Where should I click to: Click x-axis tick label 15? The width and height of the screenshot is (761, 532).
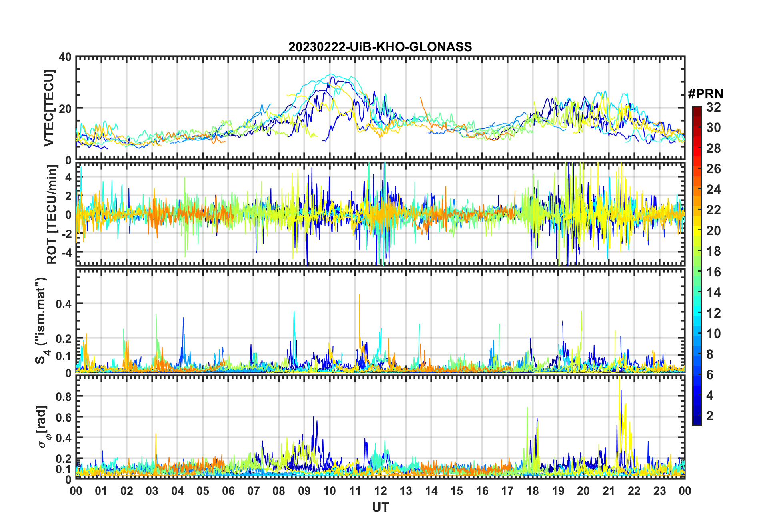click(x=457, y=491)
